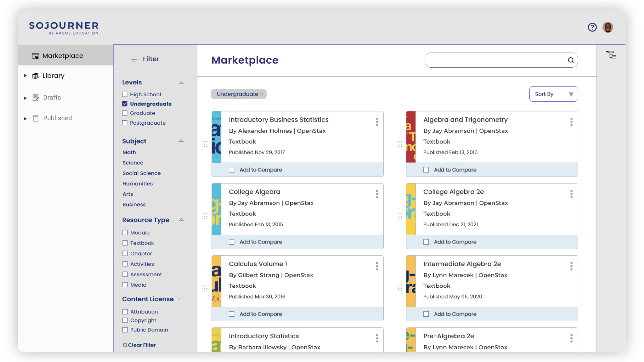Screen dimensions: 644x362
Task: Check the Copyright license
Action: click(x=125, y=320)
